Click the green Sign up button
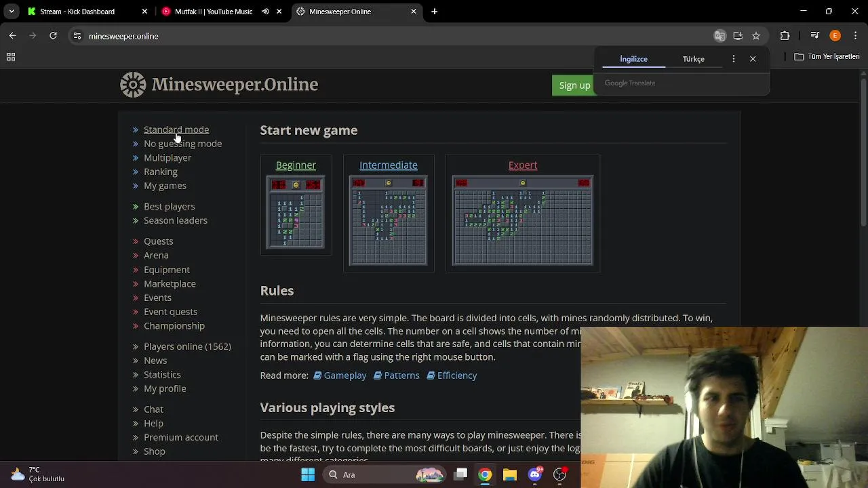 [574, 85]
